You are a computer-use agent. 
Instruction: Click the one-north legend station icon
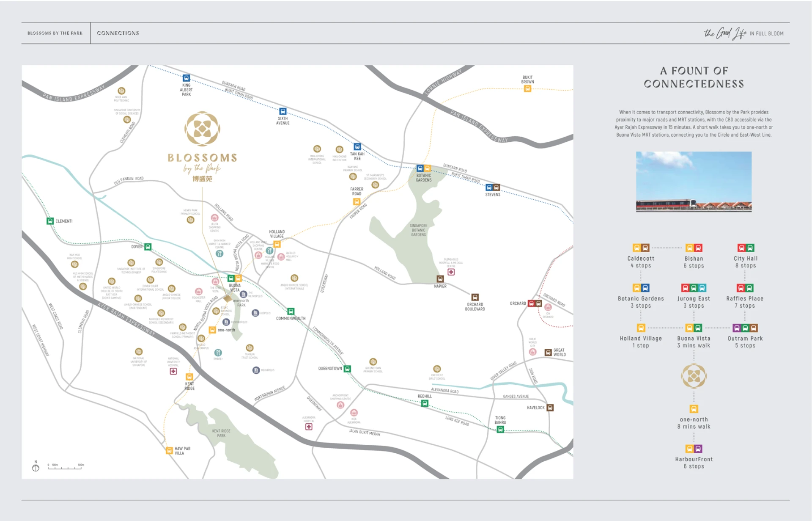click(x=694, y=409)
